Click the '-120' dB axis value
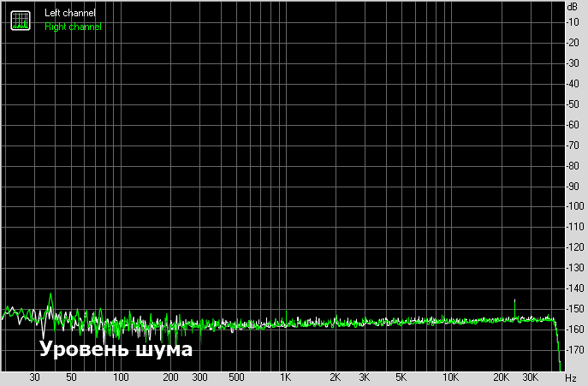The image size is (588, 386). (575, 247)
